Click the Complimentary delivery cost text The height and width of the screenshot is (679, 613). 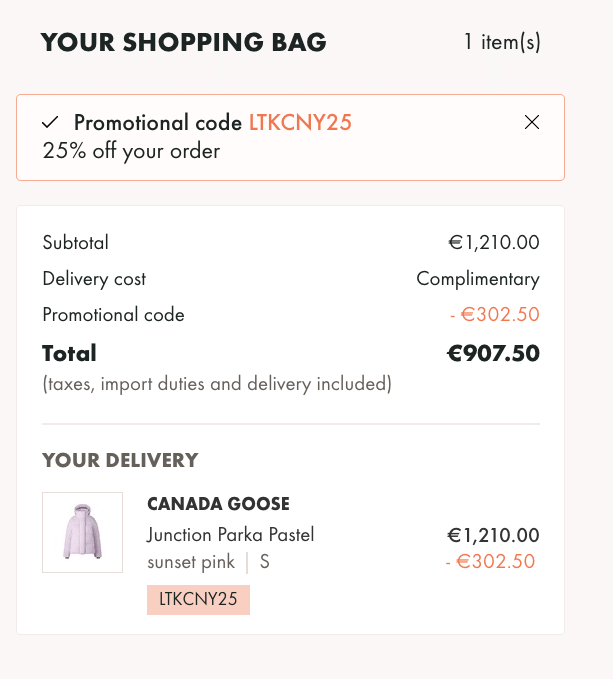[x=478, y=279]
